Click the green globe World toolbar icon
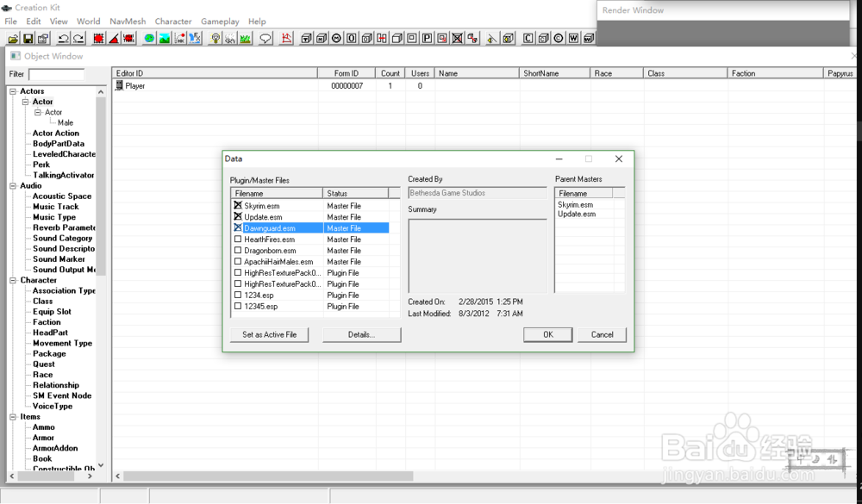862x504 pixels. point(149,39)
